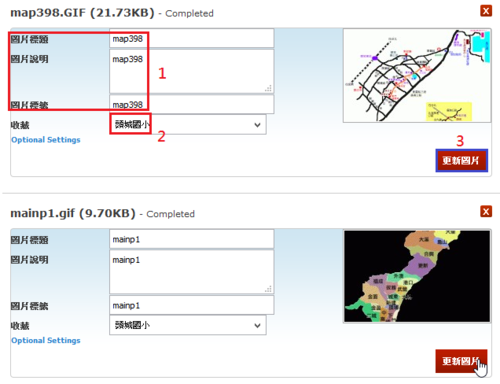
Task: Expand the 收藏 dropdown for map398
Action: [188, 125]
